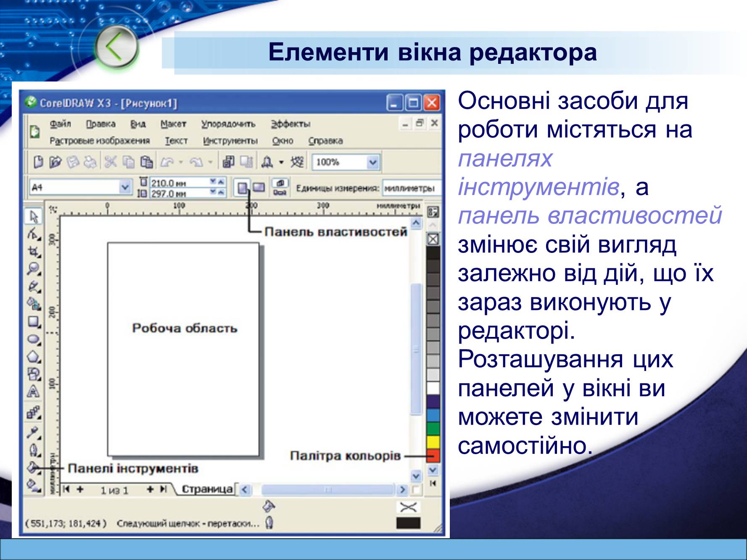Open the Правка menu
747x560 pixels.
[x=101, y=124]
